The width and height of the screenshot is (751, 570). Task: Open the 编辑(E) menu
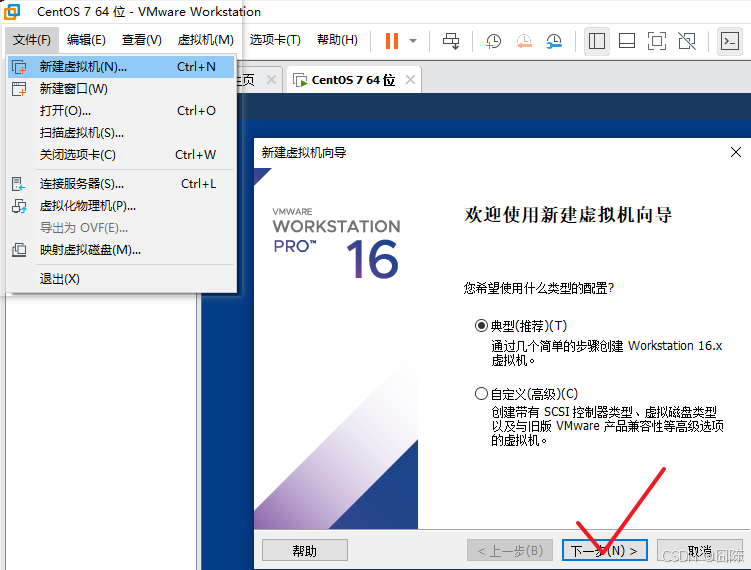[x=86, y=40]
